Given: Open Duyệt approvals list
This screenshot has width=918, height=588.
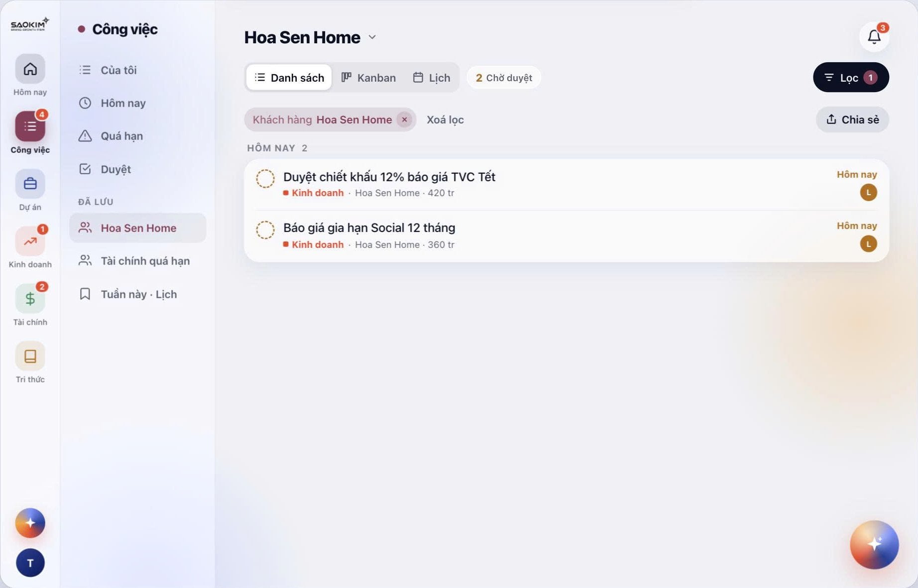Looking at the screenshot, I should click(138, 169).
